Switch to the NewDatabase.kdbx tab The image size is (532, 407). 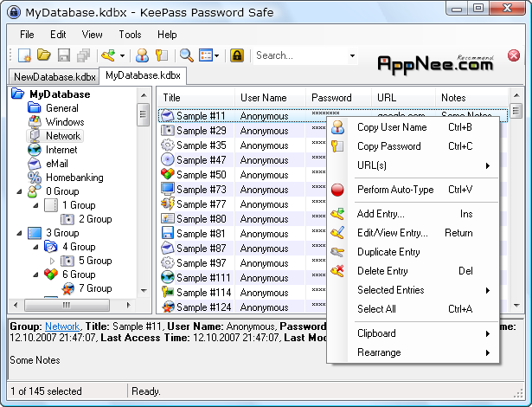click(x=54, y=77)
